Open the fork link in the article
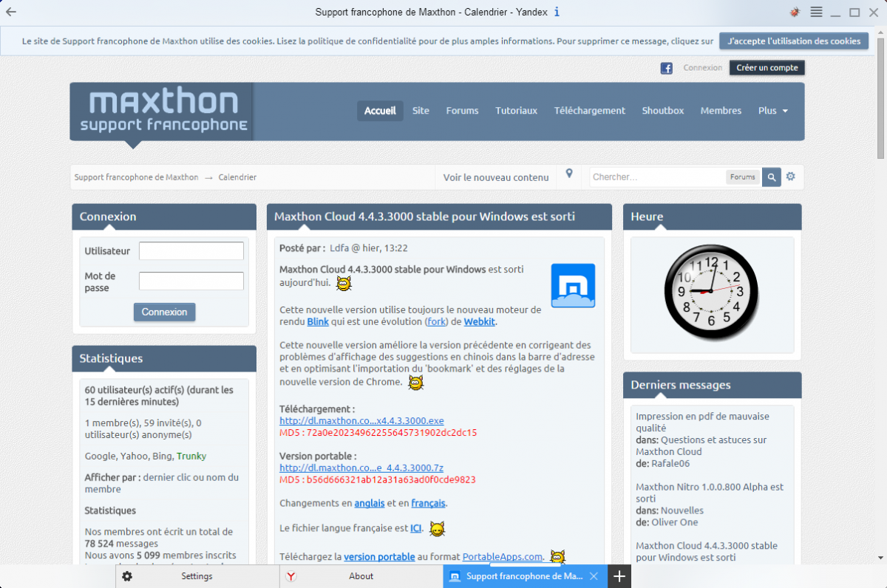 [436, 322]
